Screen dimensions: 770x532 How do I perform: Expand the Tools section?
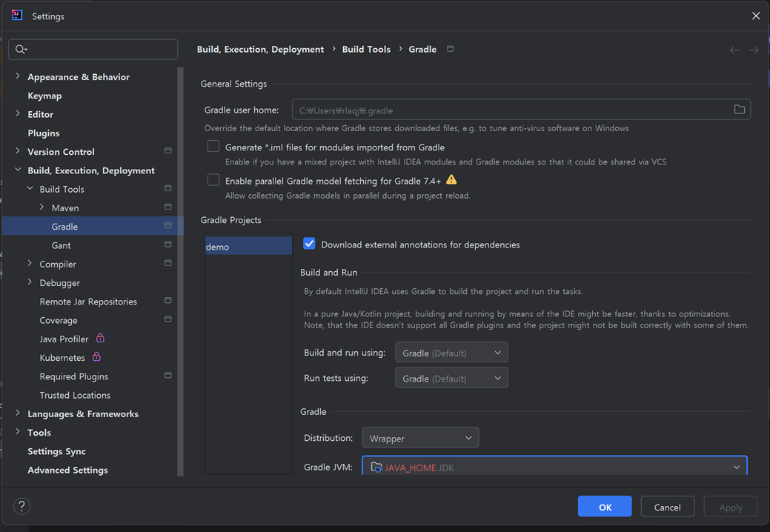(x=18, y=432)
